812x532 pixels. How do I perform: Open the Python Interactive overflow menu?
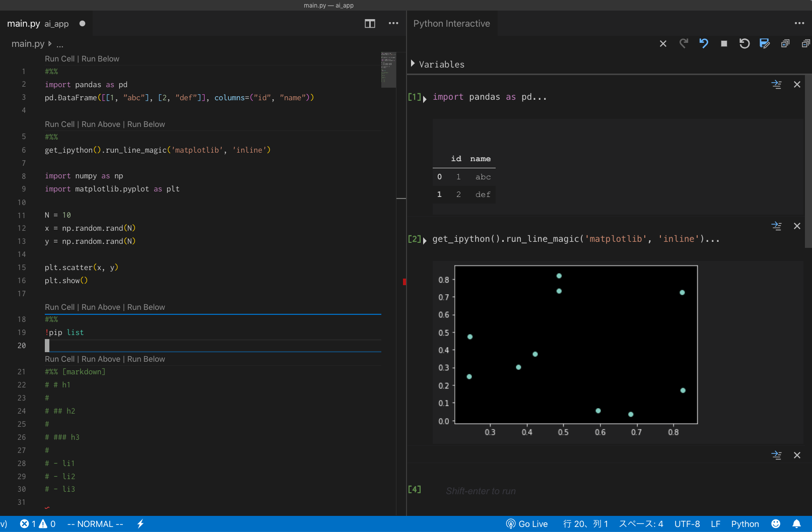pos(799,23)
